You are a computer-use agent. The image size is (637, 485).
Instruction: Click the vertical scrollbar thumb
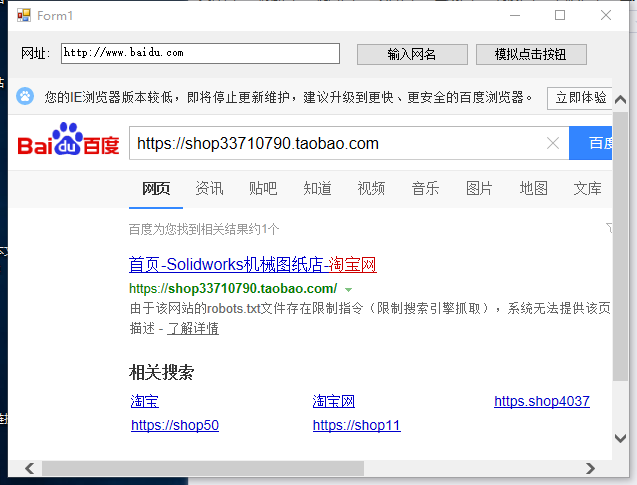coord(620,246)
